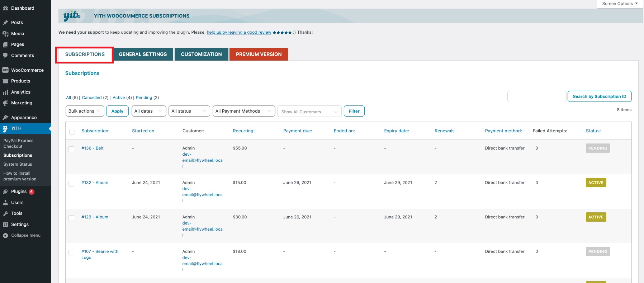Open the All dates dropdown

pos(149,111)
